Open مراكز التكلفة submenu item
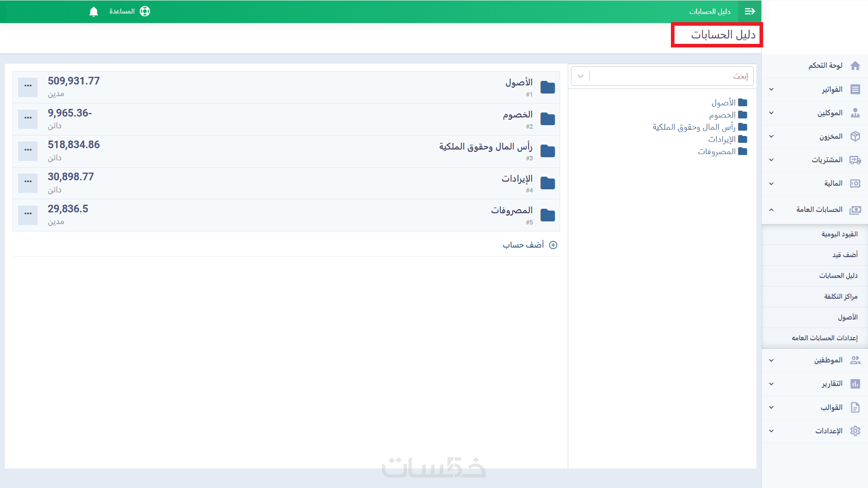 (x=840, y=296)
